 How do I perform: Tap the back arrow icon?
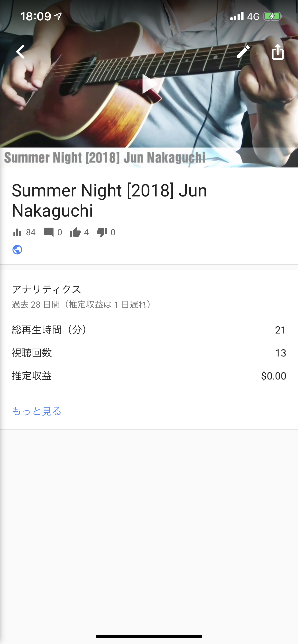pyautogui.click(x=21, y=52)
